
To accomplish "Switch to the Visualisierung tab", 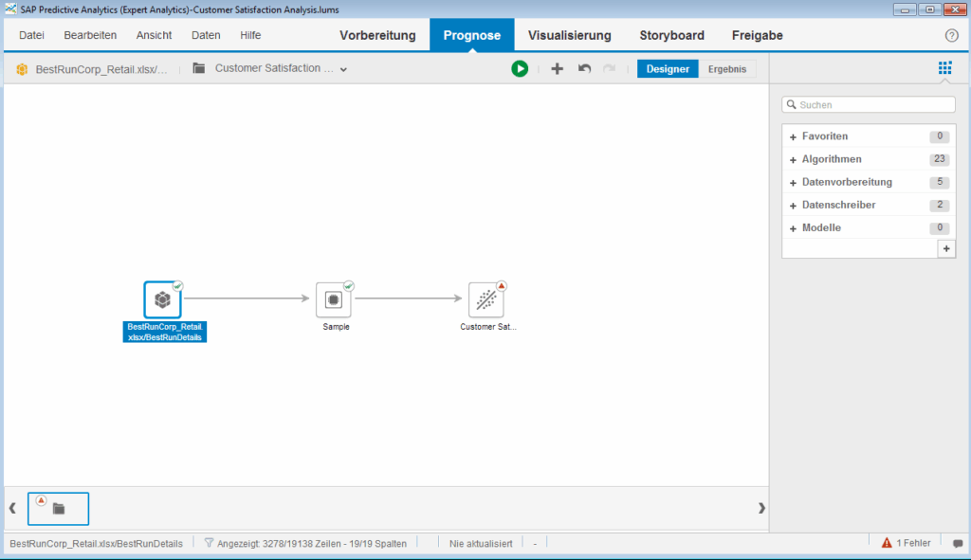I will tap(569, 35).
